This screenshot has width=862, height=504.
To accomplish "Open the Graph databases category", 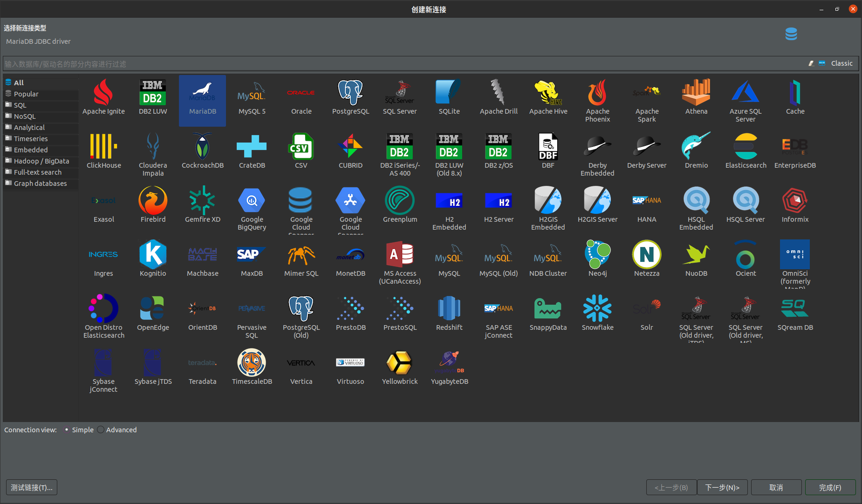I will pyautogui.click(x=41, y=183).
